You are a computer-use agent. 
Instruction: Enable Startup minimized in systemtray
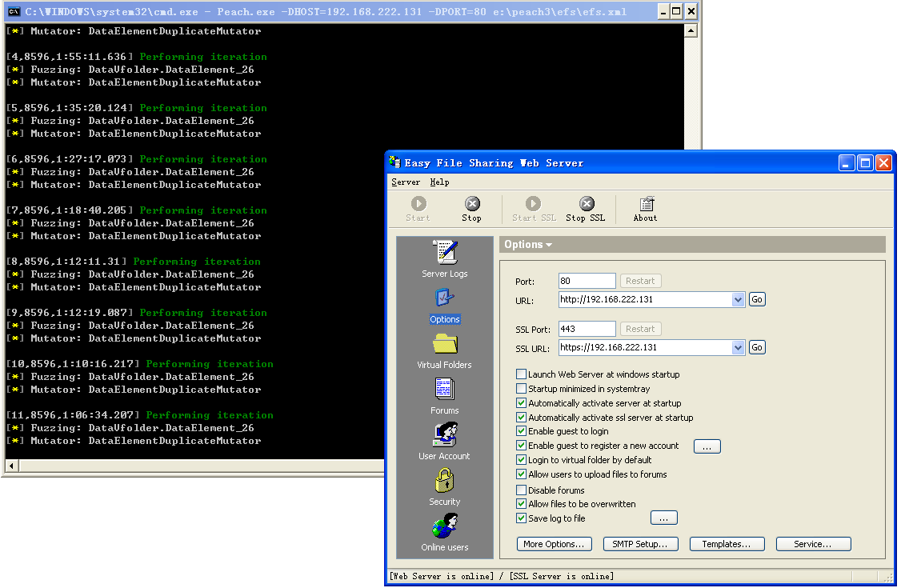tap(521, 388)
